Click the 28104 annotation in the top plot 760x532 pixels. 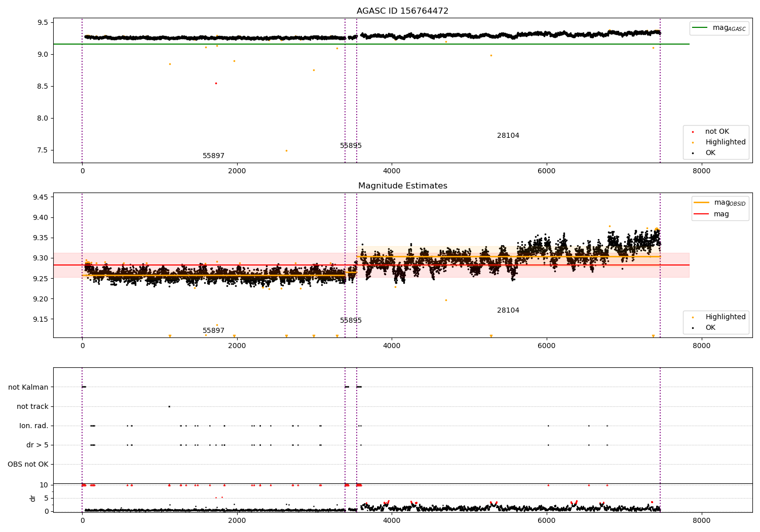click(508, 136)
